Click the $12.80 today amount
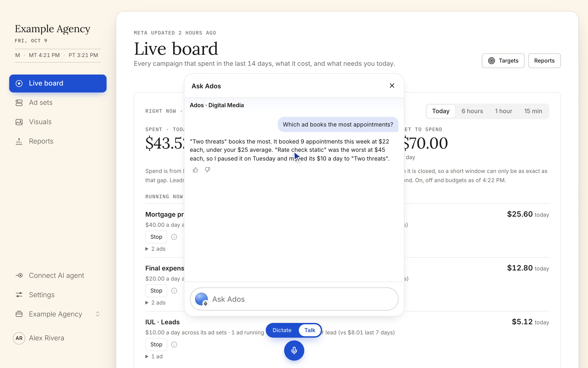The height and width of the screenshot is (368, 588). pyautogui.click(x=528, y=268)
